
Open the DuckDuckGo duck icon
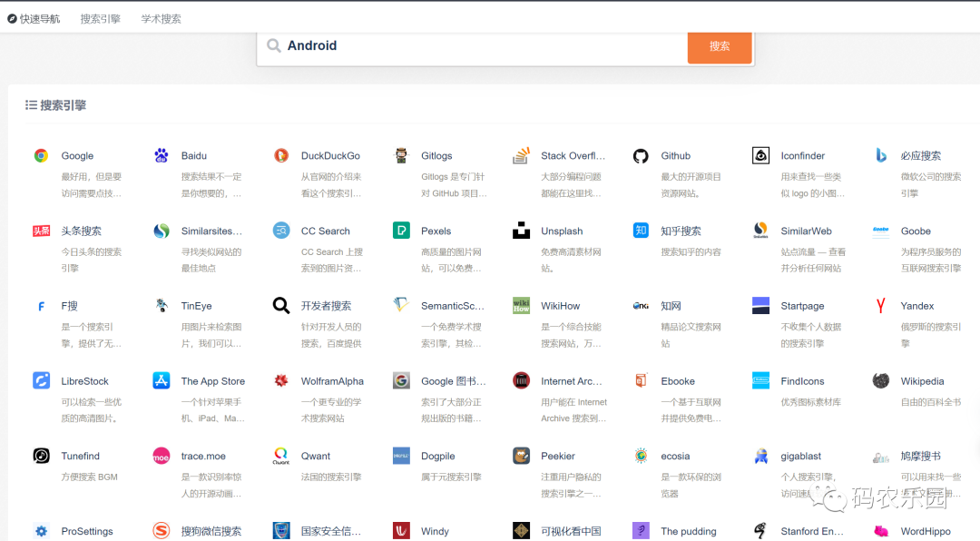pyautogui.click(x=281, y=156)
